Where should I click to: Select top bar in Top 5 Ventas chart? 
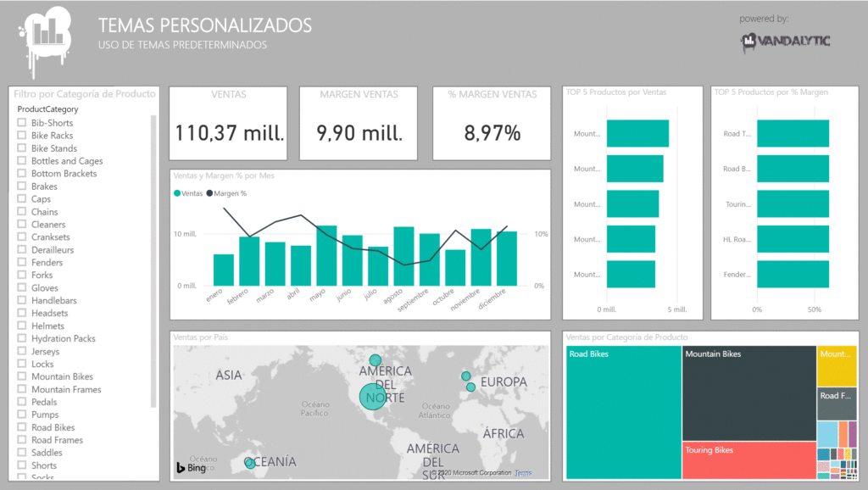click(637, 133)
